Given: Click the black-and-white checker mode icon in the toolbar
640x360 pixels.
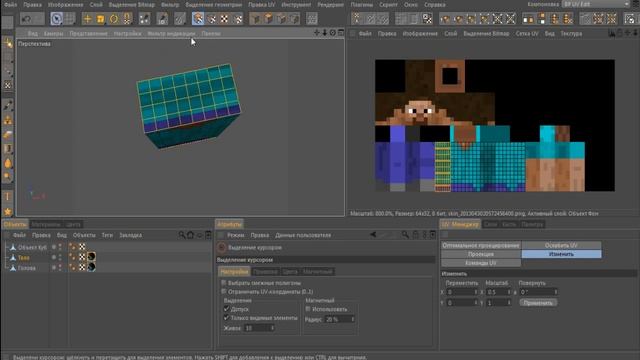Looking at the screenshot, I should tap(224, 19).
